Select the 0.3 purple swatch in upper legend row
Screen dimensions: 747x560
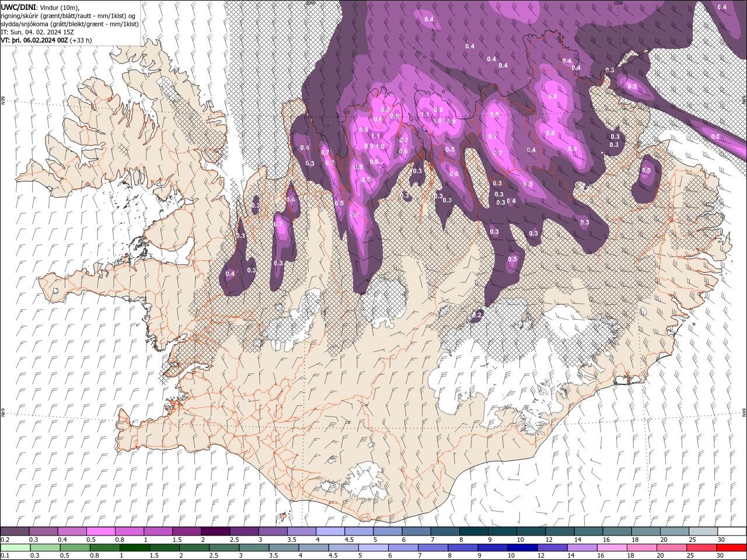43,531
